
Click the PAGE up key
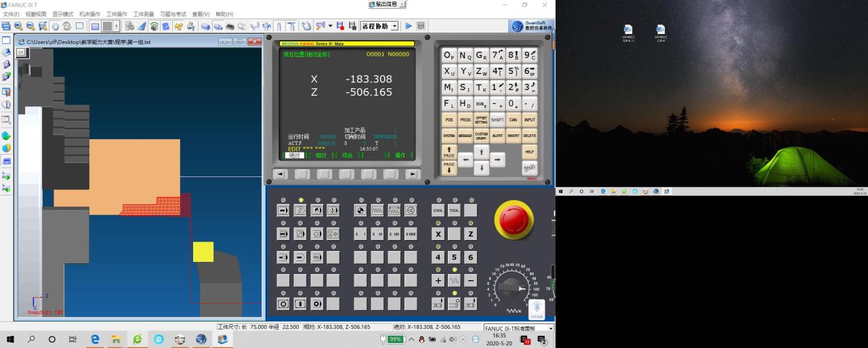[449, 152]
